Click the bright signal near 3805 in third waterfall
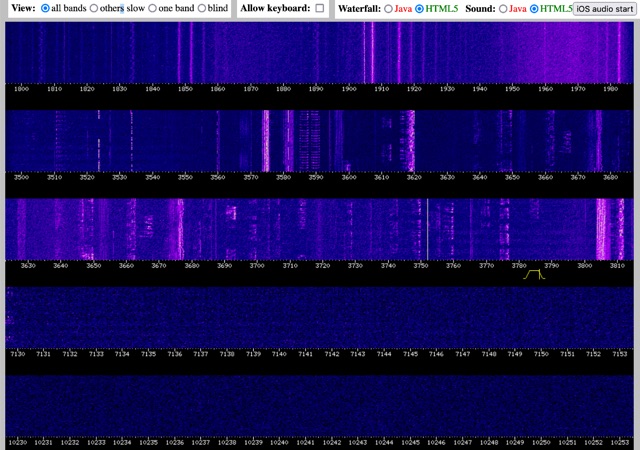Screen dimensions: 640x450 click(603, 228)
